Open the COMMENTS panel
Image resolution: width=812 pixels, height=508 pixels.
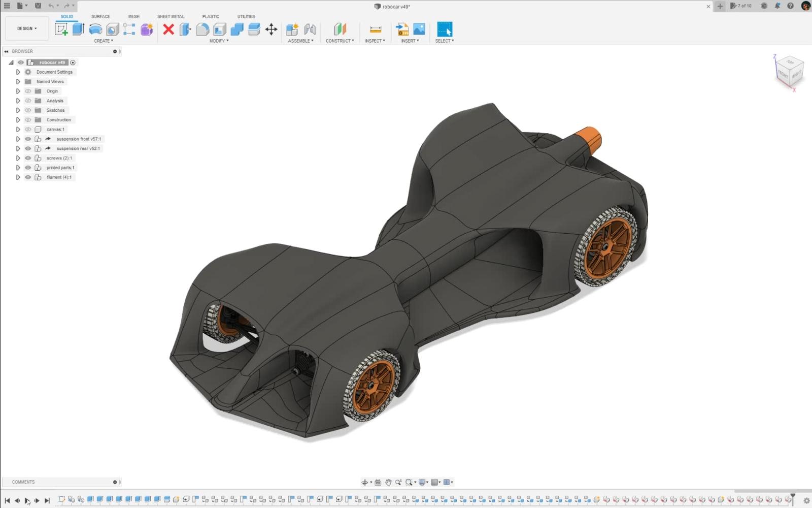[23, 482]
